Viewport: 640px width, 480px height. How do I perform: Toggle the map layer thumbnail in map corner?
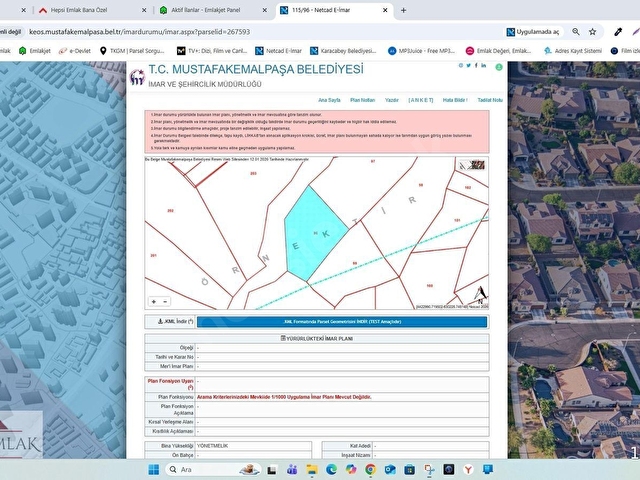[x=472, y=165]
